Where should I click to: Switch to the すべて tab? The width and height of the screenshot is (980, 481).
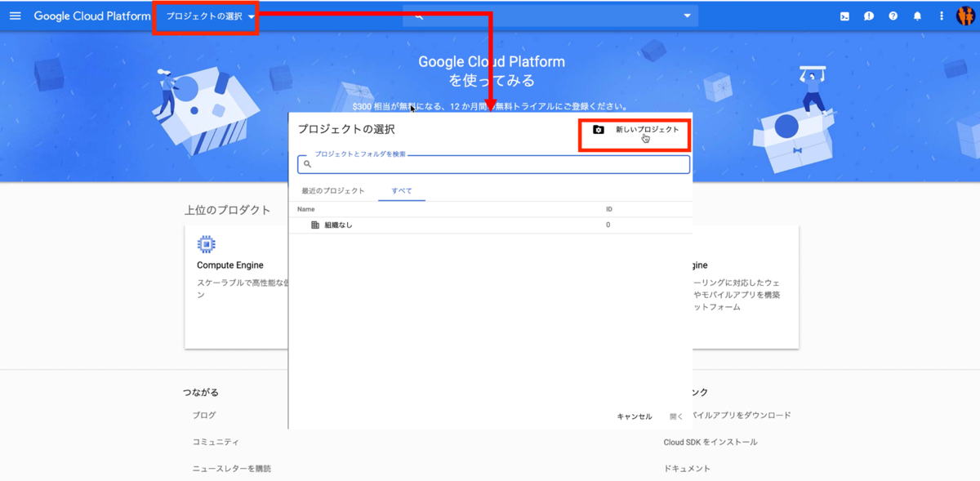pos(402,191)
